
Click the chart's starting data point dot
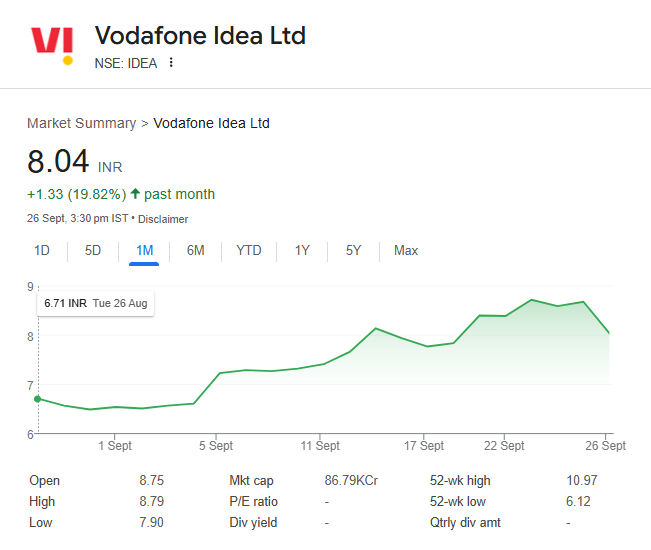click(38, 399)
